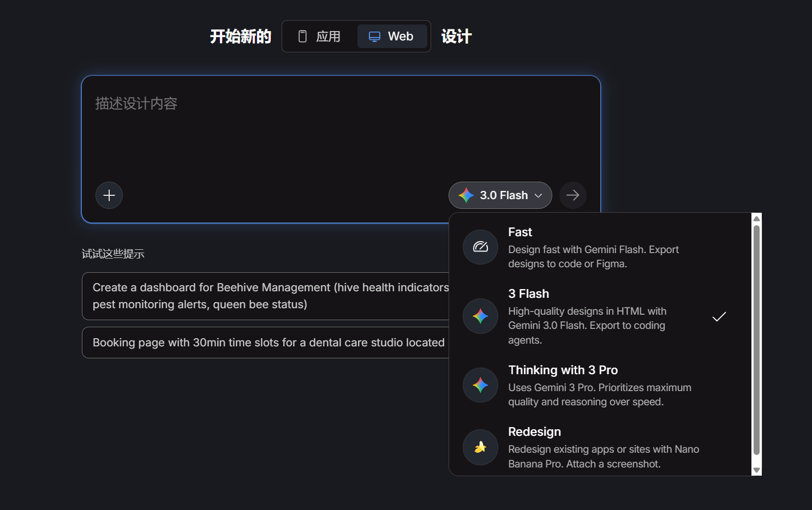Select the Web design mode tab
Screen dimensions: 812x510
click(x=392, y=37)
